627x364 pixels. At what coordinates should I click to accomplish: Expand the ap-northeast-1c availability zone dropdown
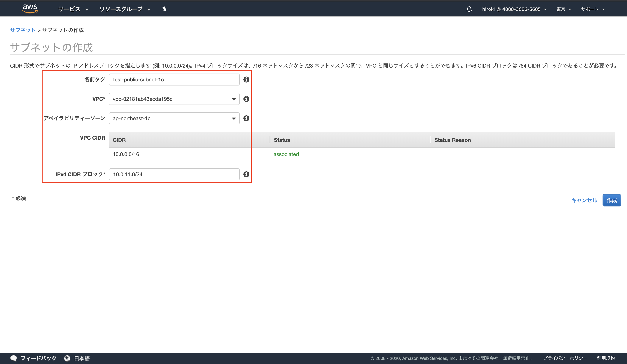click(174, 118)
